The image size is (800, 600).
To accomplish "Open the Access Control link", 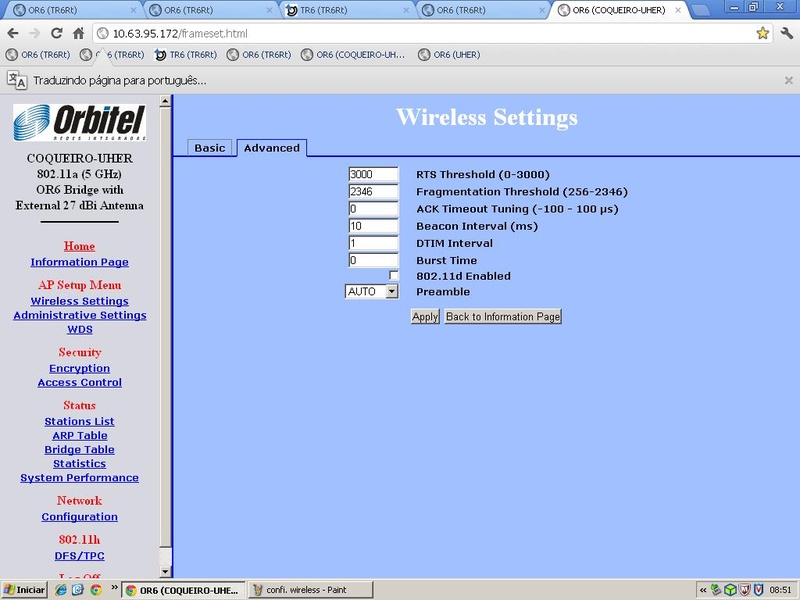I will click(80, 383).
